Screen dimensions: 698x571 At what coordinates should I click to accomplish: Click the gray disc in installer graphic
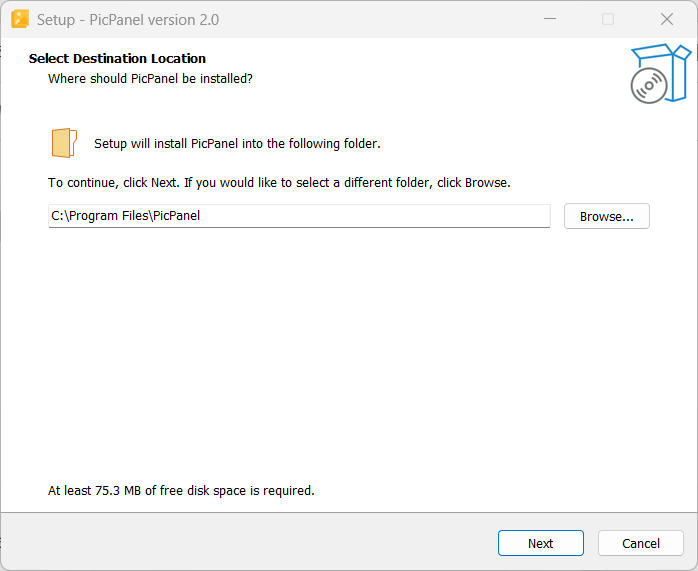click(649, 85)
